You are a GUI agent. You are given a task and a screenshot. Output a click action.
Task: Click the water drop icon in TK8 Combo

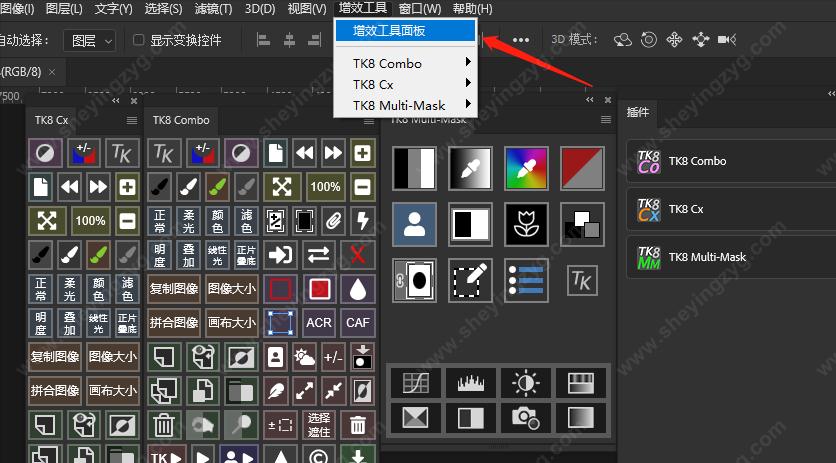point(358,289)
